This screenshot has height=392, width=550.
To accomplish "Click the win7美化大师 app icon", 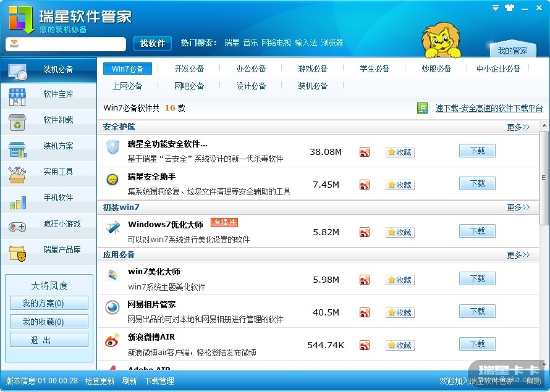I will (x=112, y=275).
